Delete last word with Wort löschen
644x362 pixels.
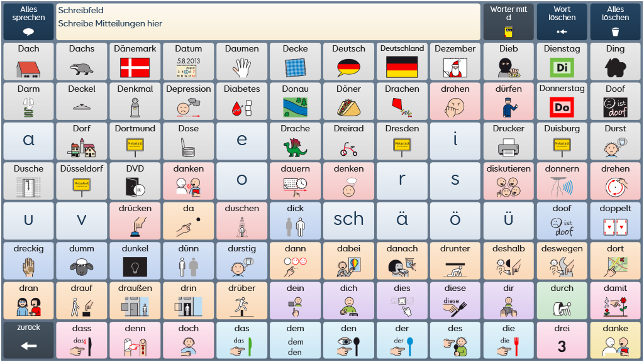[562, 22]
